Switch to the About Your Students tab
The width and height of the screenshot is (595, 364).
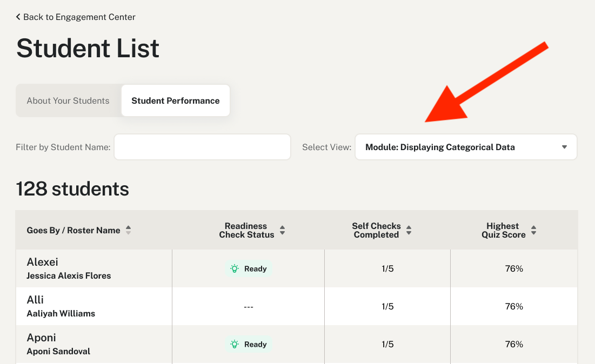click(68, 100)
